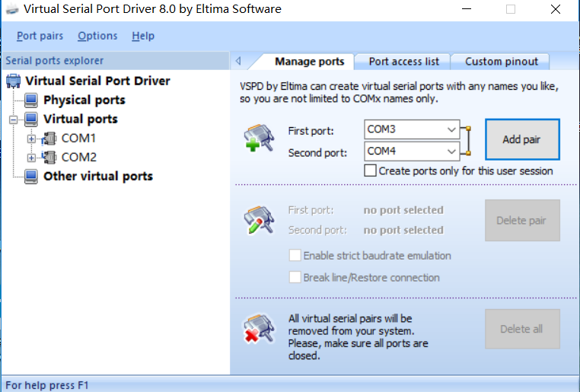This screenshot has width=580, height=392.
Task: Click the Physical ports computer icon
Action: (x=31, y=100)
